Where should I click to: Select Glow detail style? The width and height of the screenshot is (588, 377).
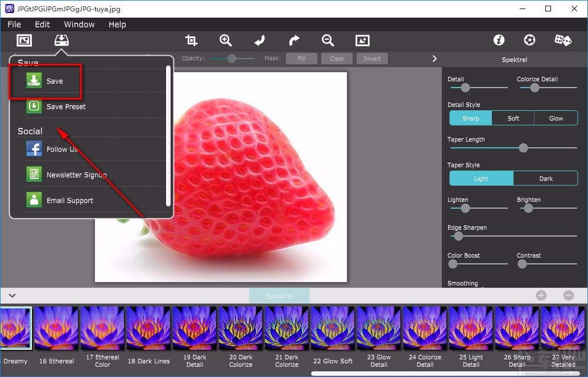coord(556,118)
